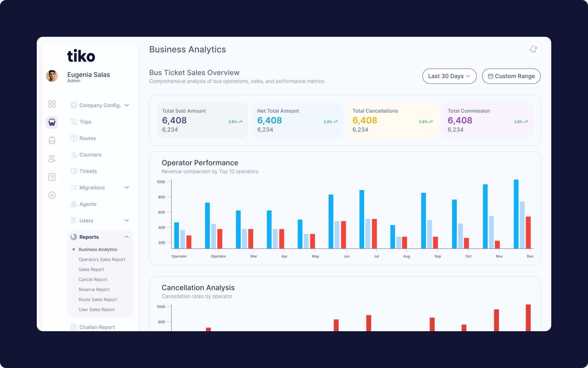The height and width of the screenshot is (368, 588).
Task: Open the notifications bell icon
Action: pyautogui.click(x=533, y=49)
